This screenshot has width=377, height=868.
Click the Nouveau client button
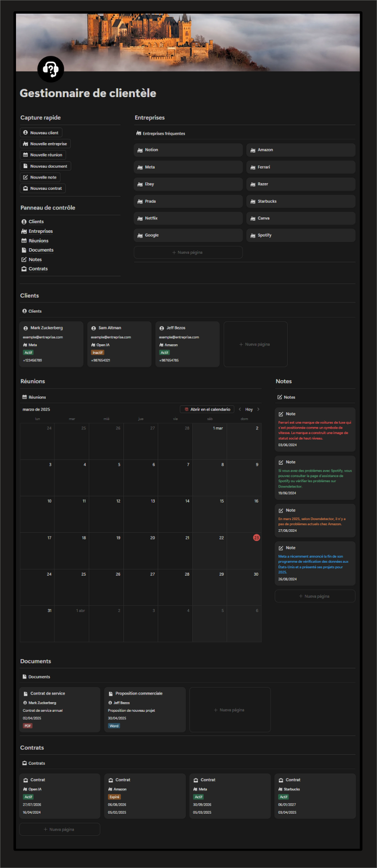(41, 133)
